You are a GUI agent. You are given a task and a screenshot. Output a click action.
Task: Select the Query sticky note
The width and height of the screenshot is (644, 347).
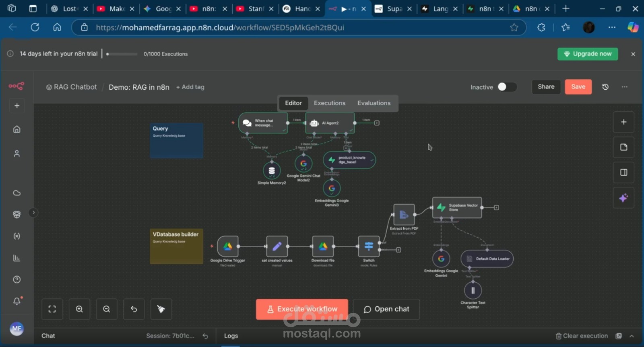tap(176, 140)
